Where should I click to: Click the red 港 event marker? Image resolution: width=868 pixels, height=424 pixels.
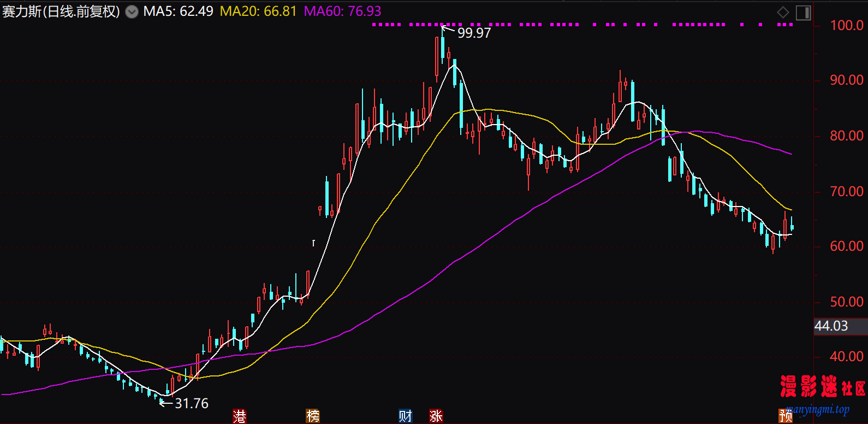click(x=239, y=416)
